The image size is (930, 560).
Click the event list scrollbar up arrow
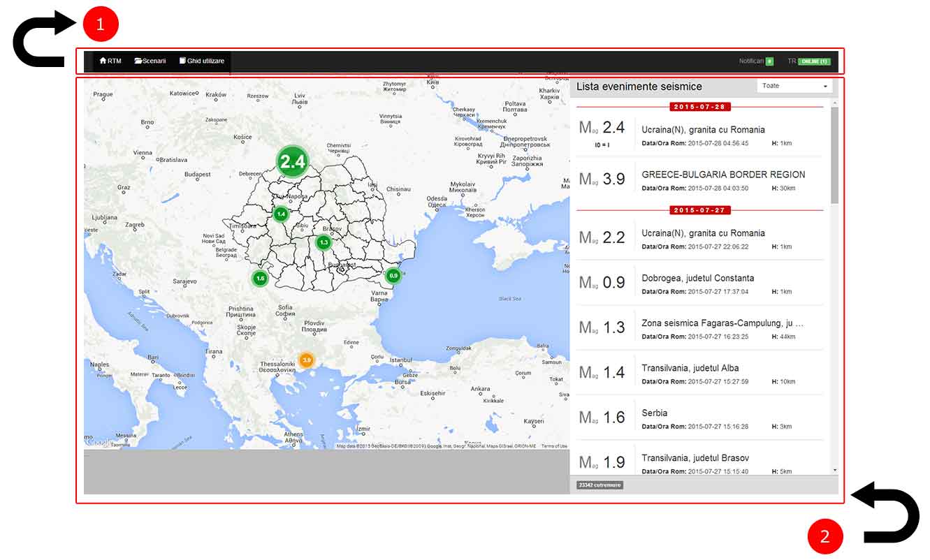click(834, 103)
